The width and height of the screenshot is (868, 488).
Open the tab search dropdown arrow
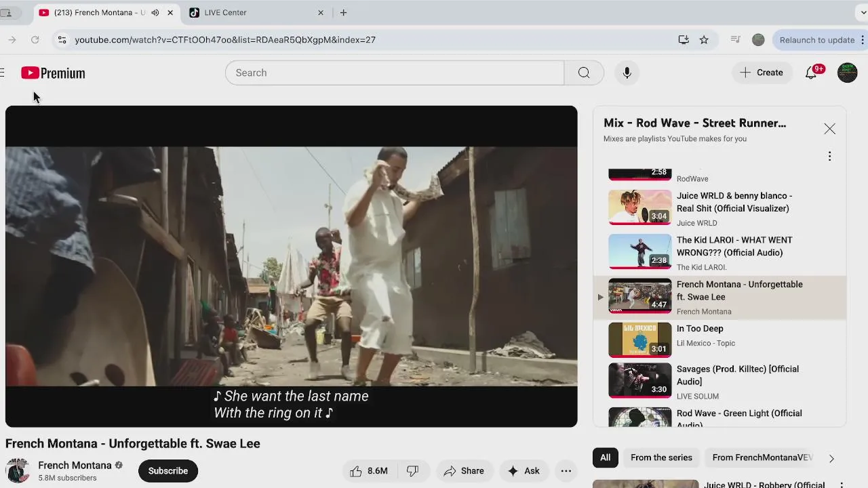[x=863, y=13]
